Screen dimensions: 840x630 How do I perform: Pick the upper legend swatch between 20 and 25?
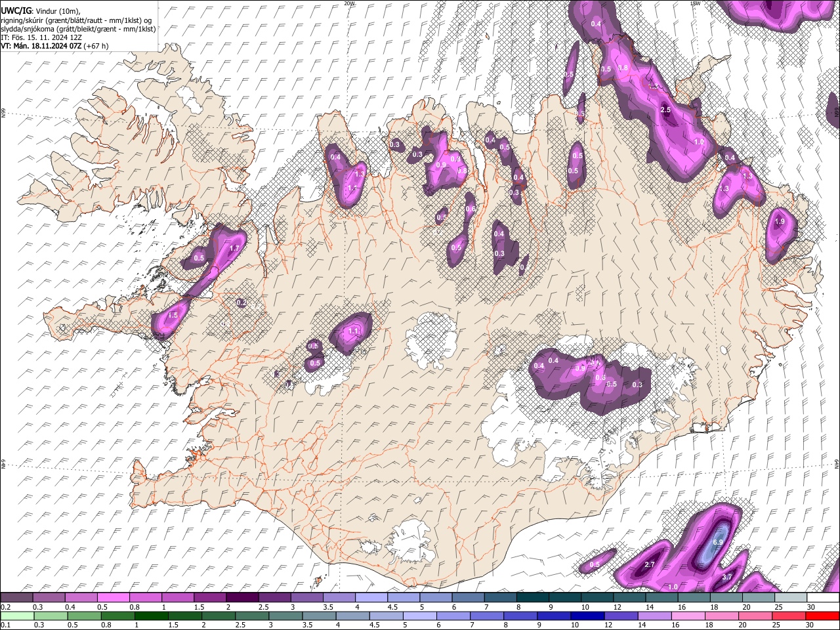pos(759,597)
